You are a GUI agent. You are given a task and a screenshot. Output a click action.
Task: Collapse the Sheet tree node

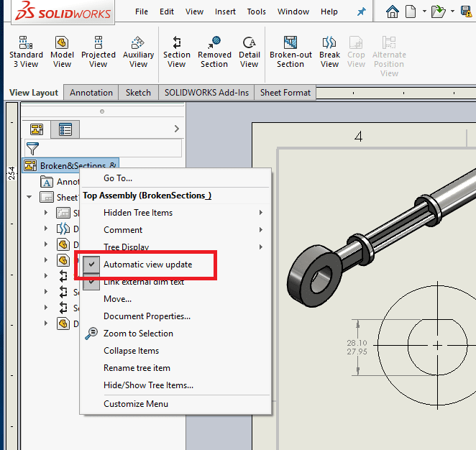click(x=29, y=197)
